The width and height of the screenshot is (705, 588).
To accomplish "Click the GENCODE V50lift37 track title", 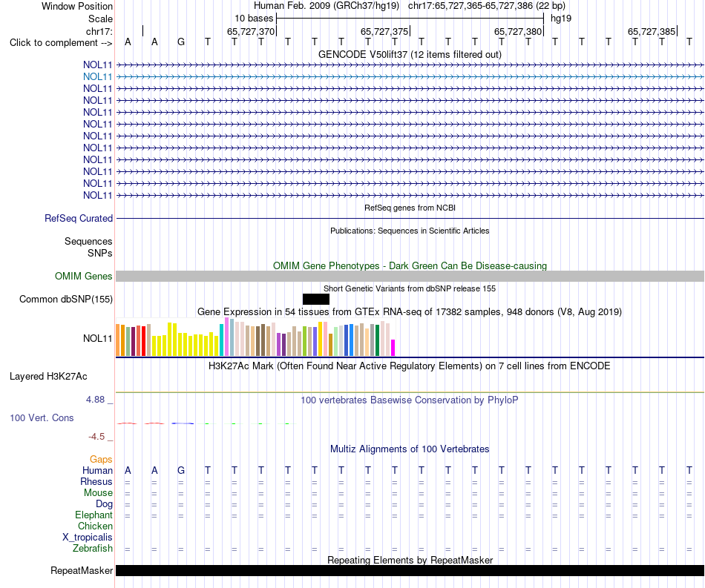I will click(x=410, y=54).
